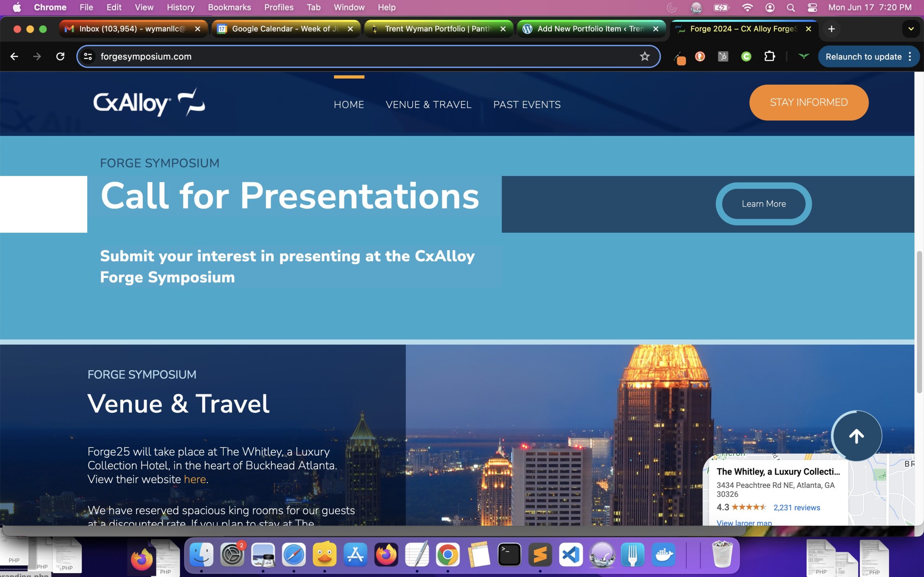Open macOS Control Center toggles
This screenshot has height=577, width=924.
[x=812, y=7]
